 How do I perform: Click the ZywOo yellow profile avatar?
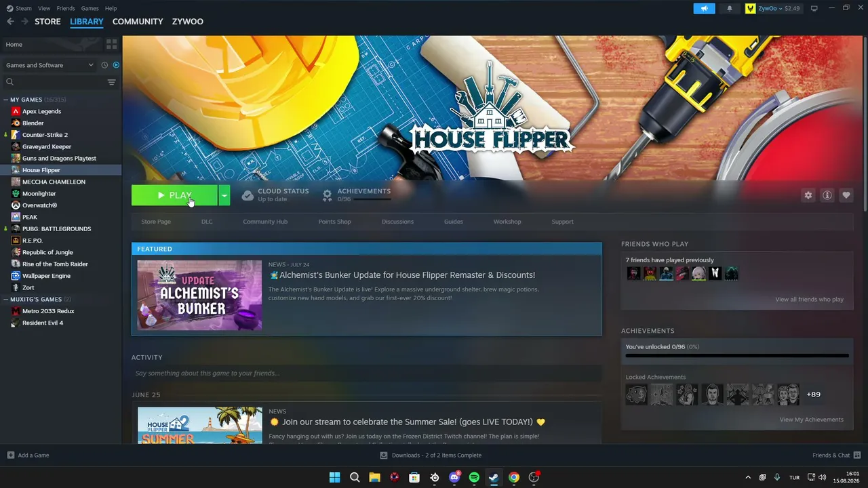(751, 8)
